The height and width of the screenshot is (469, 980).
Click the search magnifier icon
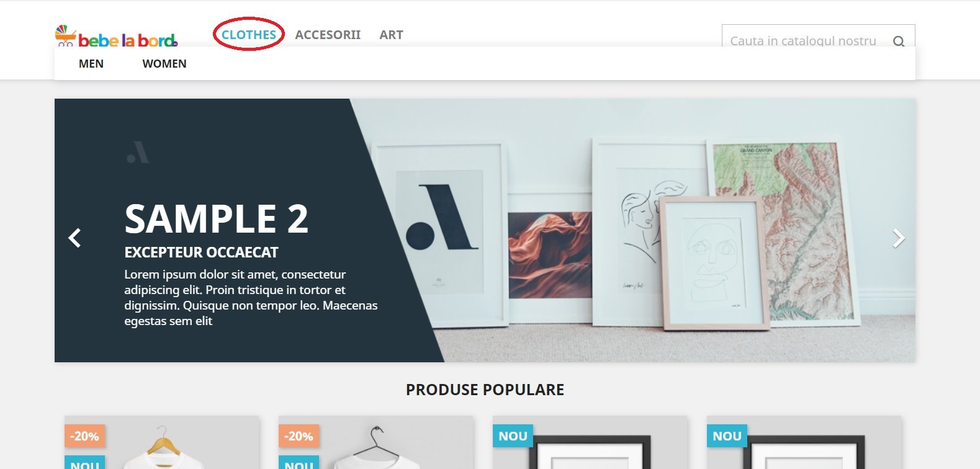click(898, 42)
